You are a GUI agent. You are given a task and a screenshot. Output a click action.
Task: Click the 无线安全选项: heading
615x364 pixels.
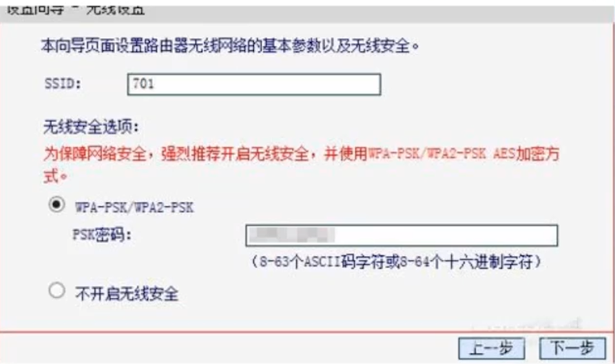(91, 127)
